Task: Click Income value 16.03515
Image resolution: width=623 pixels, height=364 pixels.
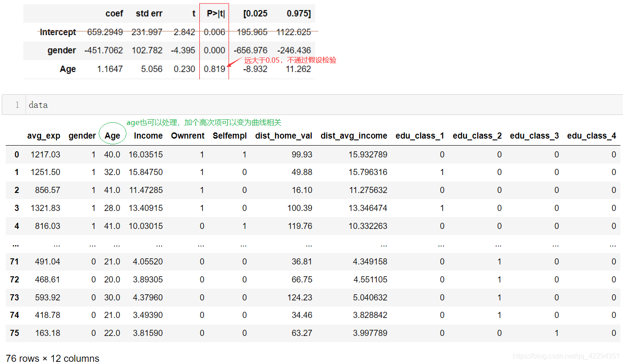Action: coord(146,154)
